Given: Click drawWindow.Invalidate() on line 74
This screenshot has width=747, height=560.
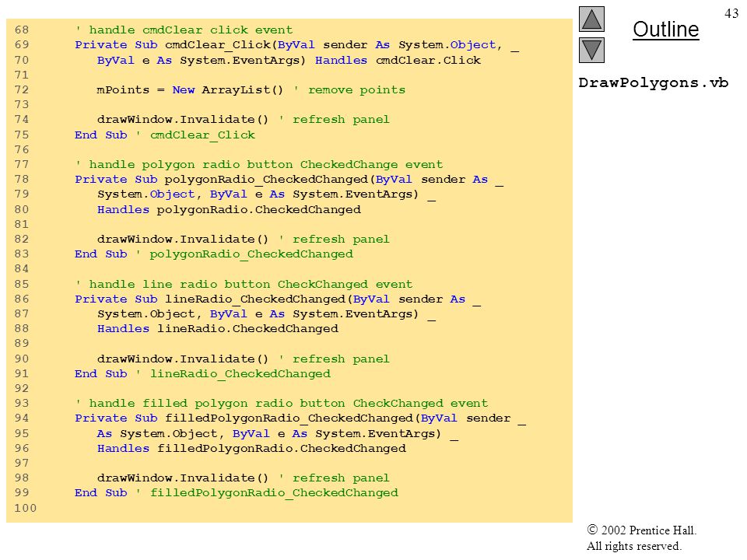Looking at the screenshot, I should click(x=182, y=120).
